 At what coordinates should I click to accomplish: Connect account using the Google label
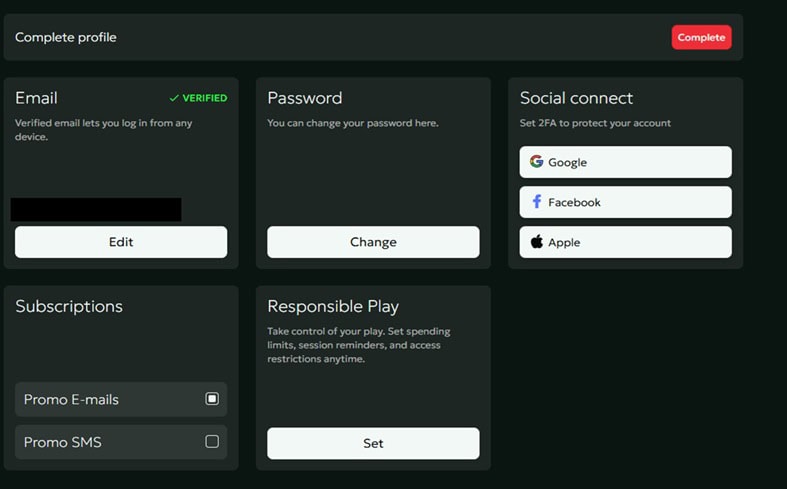(567, 162)
